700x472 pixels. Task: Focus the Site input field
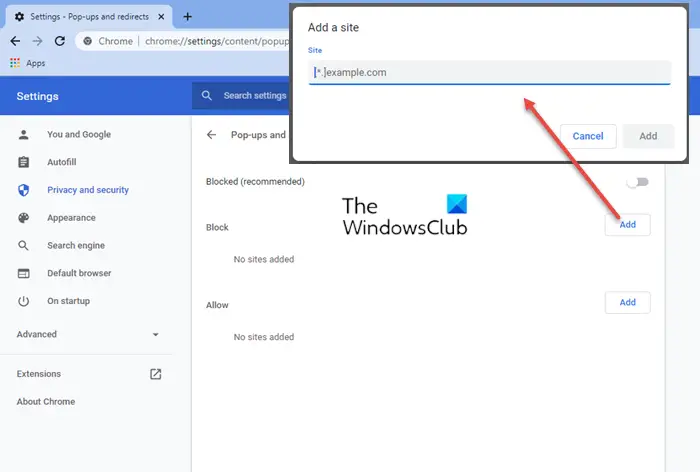pos(489,72)
